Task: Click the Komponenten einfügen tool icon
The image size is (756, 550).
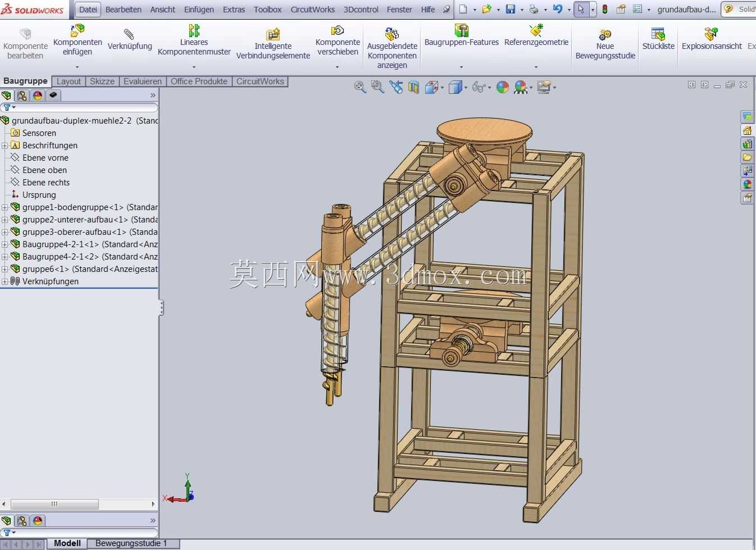Action: [78, 30]
